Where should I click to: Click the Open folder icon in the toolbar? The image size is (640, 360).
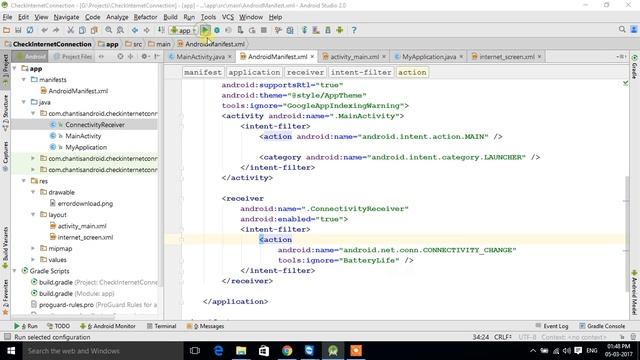point(7,30)
